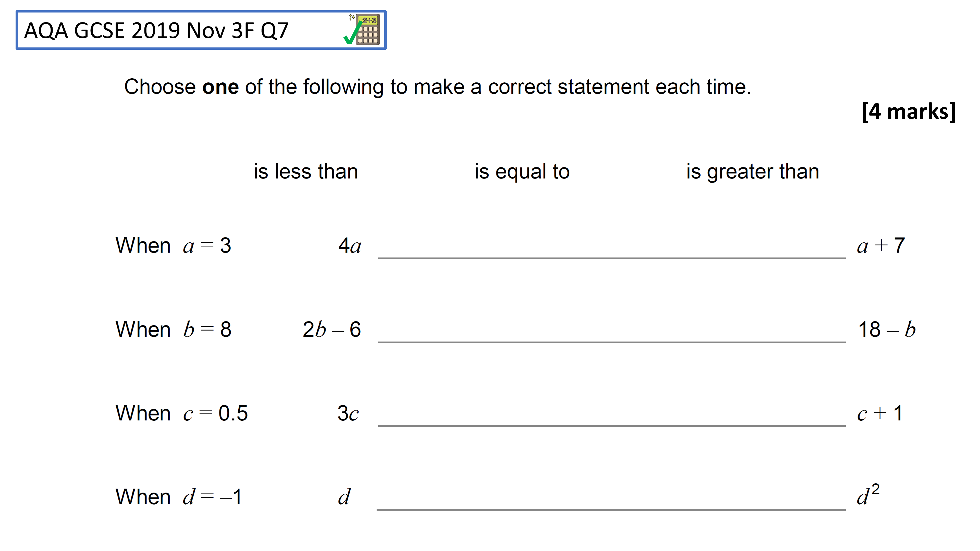Click the text "When d = –1"
Viewport: 980px width, 551px height.
pos(178,497)
